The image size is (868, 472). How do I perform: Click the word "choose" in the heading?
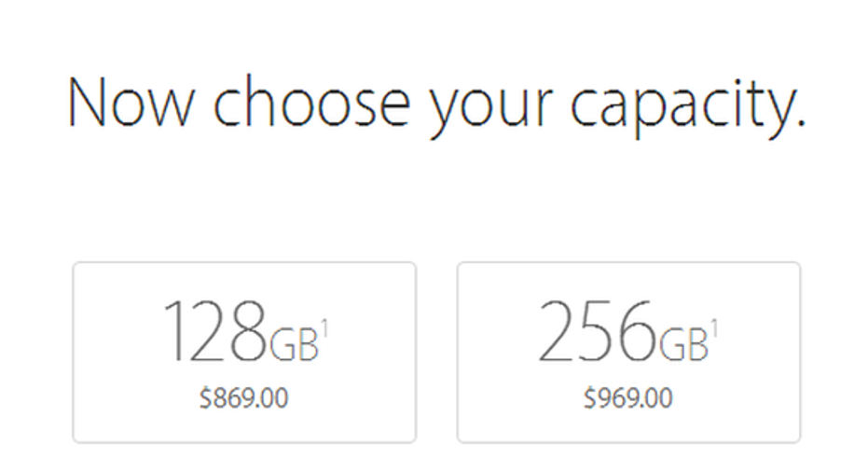(311, 102)
